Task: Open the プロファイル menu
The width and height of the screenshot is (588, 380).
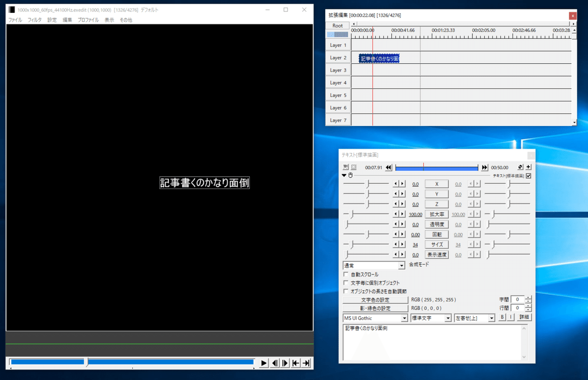Action: 88,20
